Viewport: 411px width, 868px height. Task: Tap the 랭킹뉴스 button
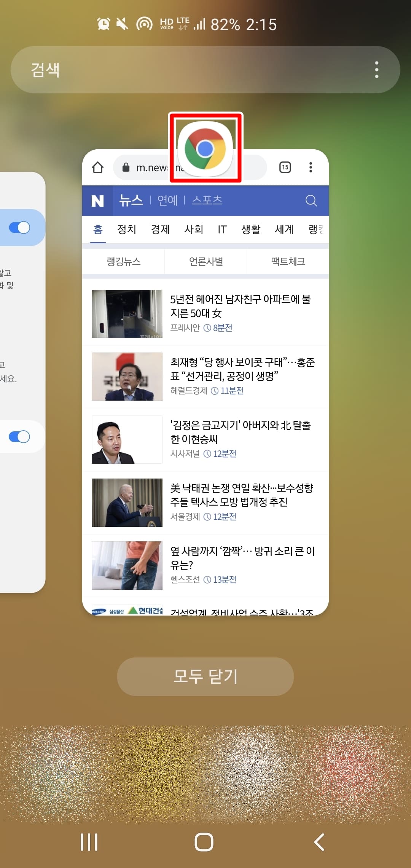coord(124,262)
